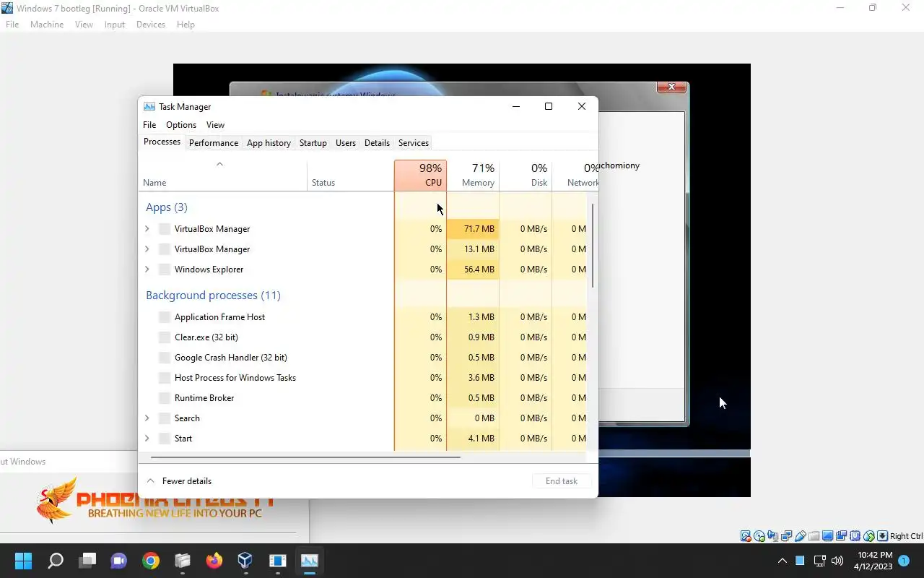Switch to VirtualBox cube icon on taskbar

pos(245,561)
